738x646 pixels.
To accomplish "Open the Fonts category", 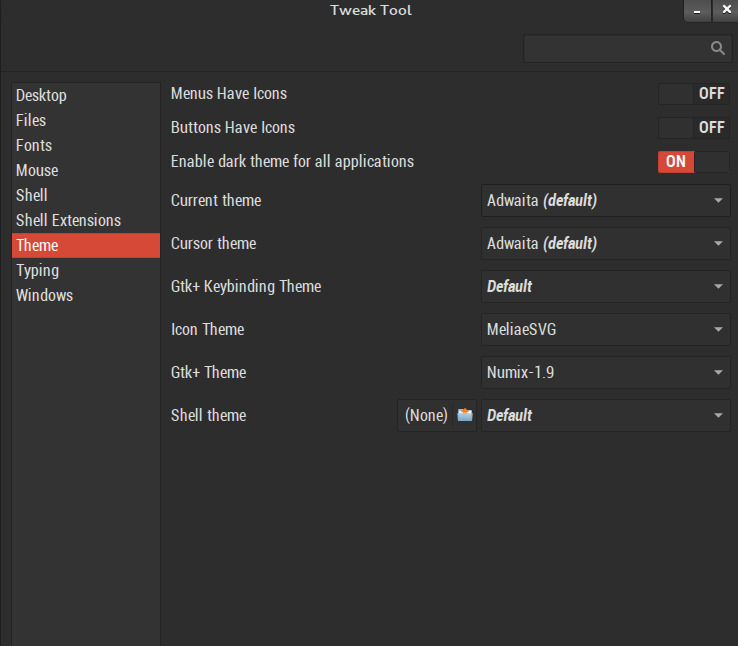I will click(86, 145).
